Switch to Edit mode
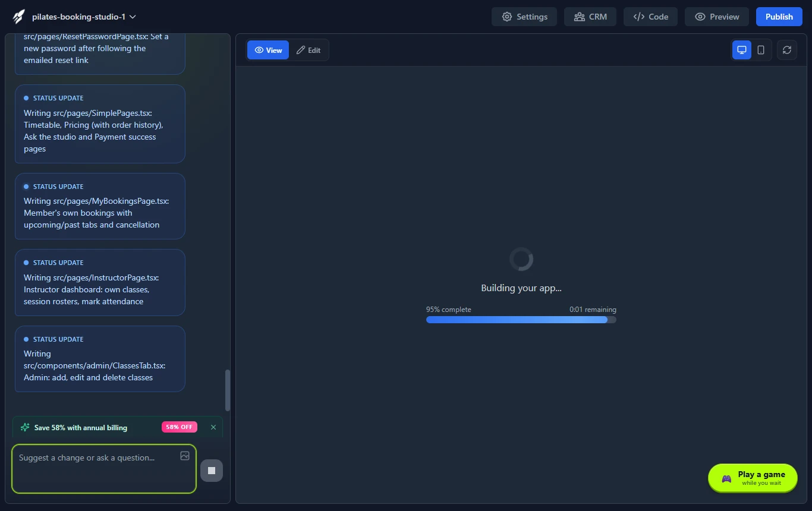The image size is (812, 511). click(x=309, y=50)
